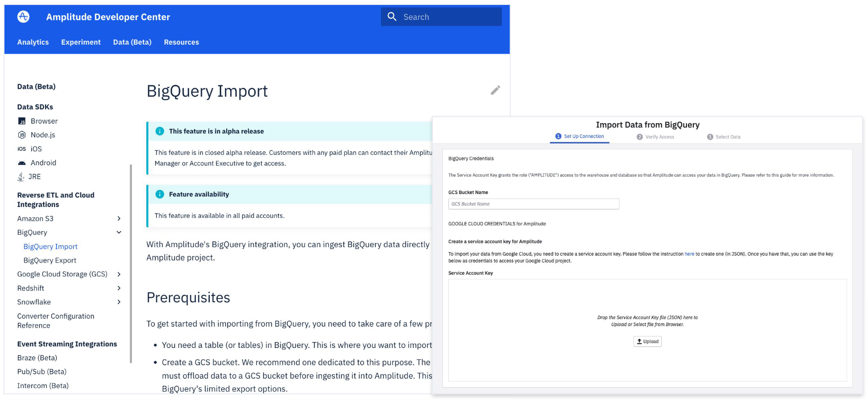This screenshot has width=868, height=405.
Task: Open the Analytics nav tab
Action: [33, 42]
